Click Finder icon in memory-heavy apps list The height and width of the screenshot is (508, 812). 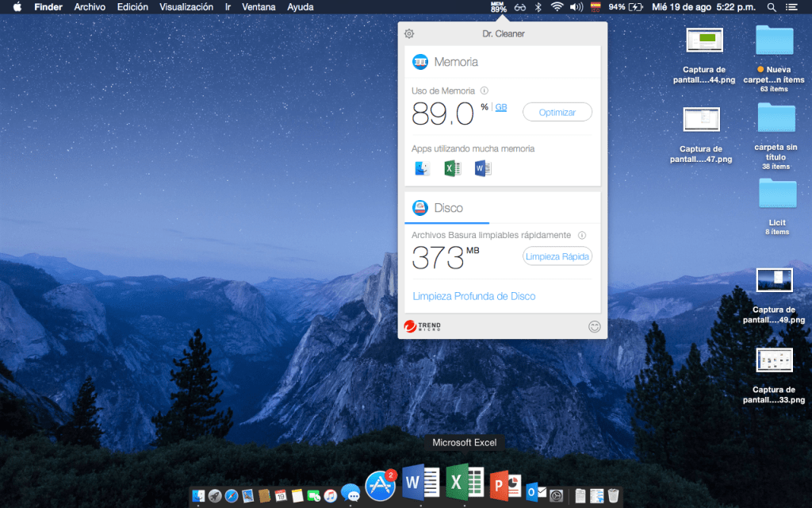[422, 168]
